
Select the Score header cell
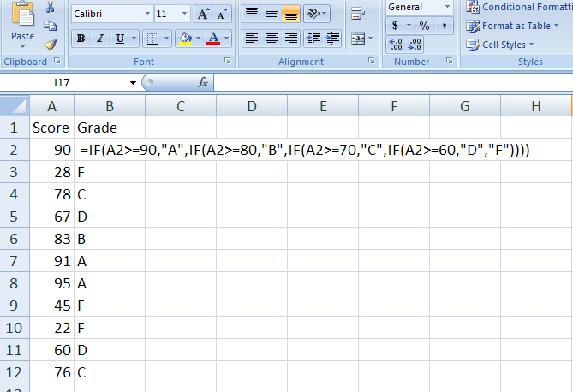[x=52, y=128]
